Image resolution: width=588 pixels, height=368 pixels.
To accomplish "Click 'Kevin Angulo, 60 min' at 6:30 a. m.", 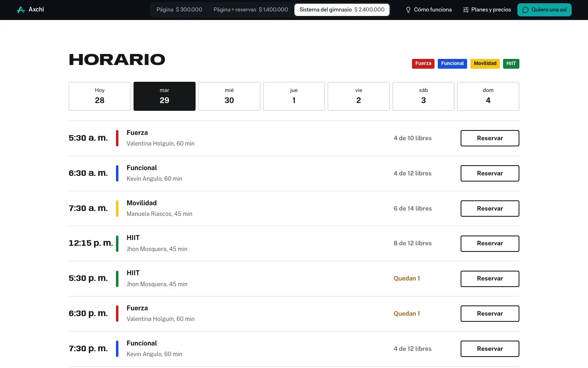I will point(154,179).
